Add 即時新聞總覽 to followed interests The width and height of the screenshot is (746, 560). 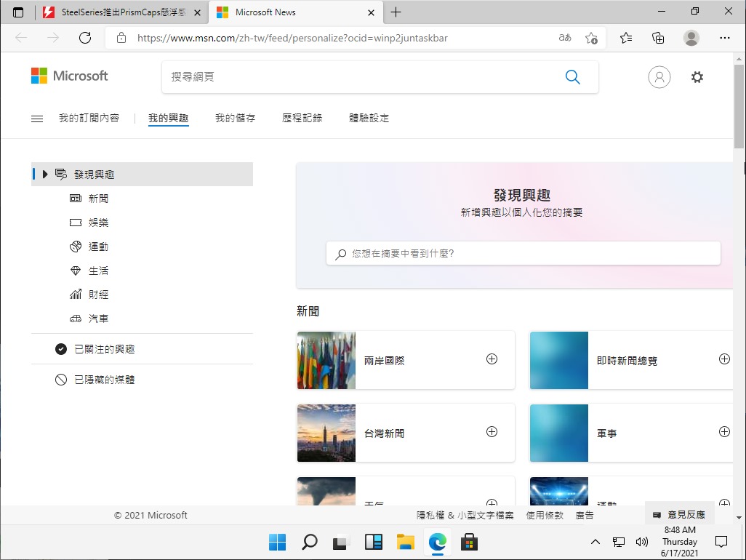point(724,359)
